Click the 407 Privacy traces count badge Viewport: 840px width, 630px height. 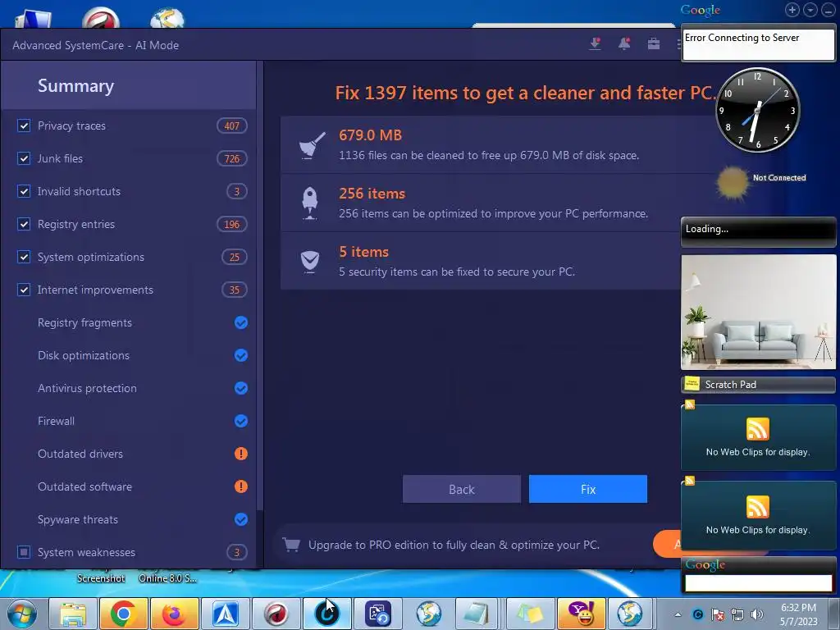pos(231,126)
